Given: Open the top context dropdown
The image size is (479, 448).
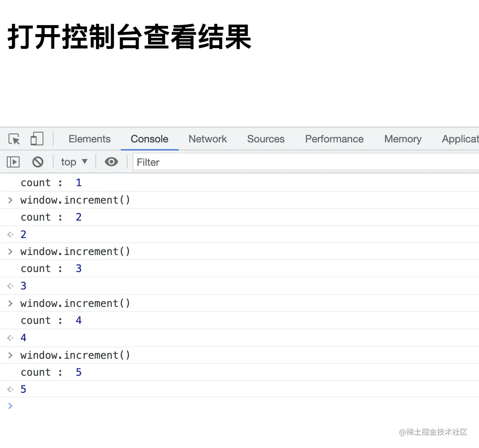Looking at the screenshot, I should pos(74,162).
